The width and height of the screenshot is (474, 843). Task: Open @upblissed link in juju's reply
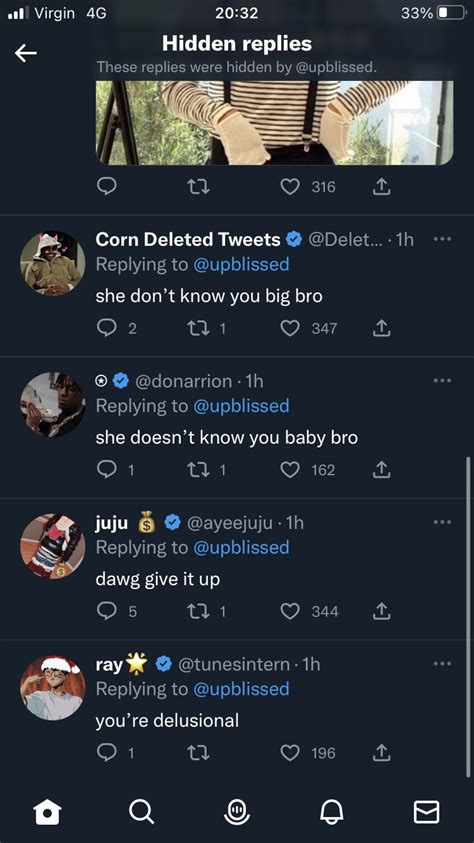point(241,547)
